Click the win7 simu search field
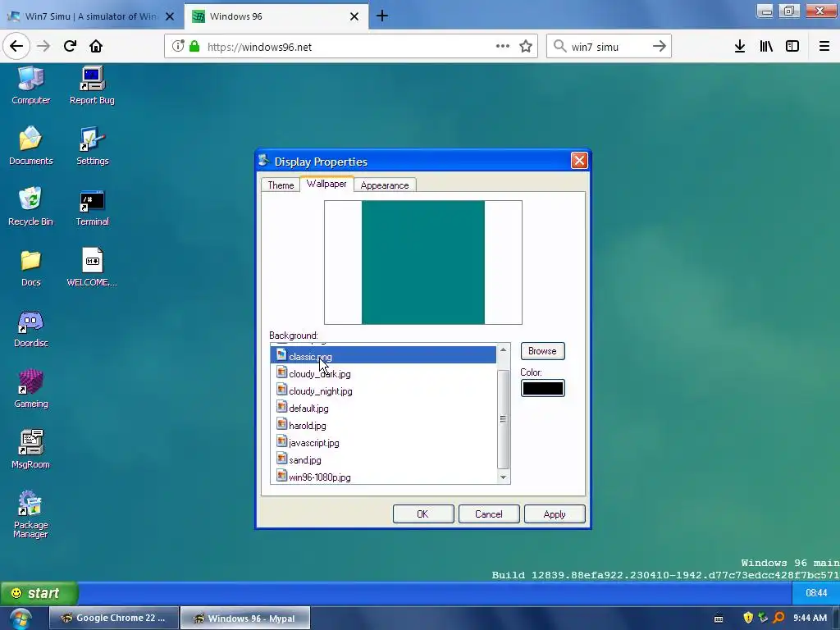 [x=609, y=47]
